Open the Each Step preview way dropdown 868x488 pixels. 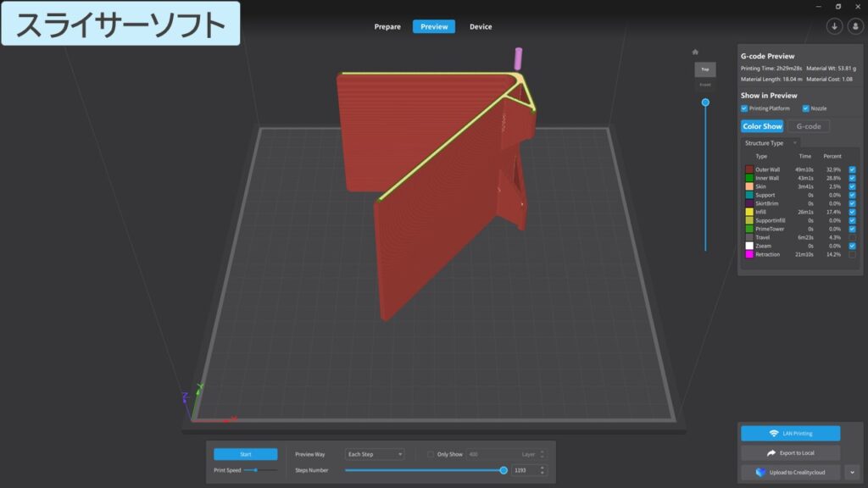click(374, 454)
